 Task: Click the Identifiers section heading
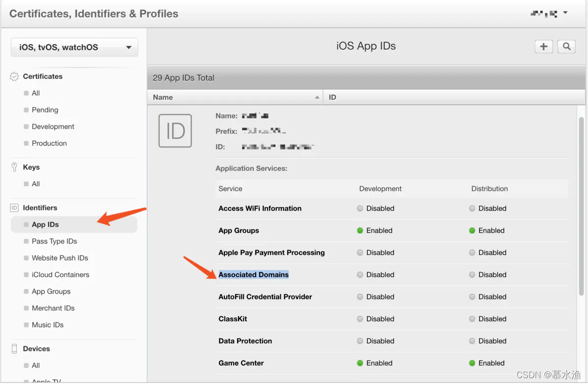40,208
